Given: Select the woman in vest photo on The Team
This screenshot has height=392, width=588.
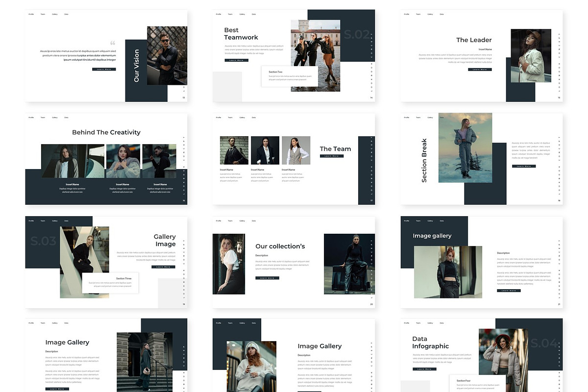Looking at the screenshot, I should pos(296,150).
